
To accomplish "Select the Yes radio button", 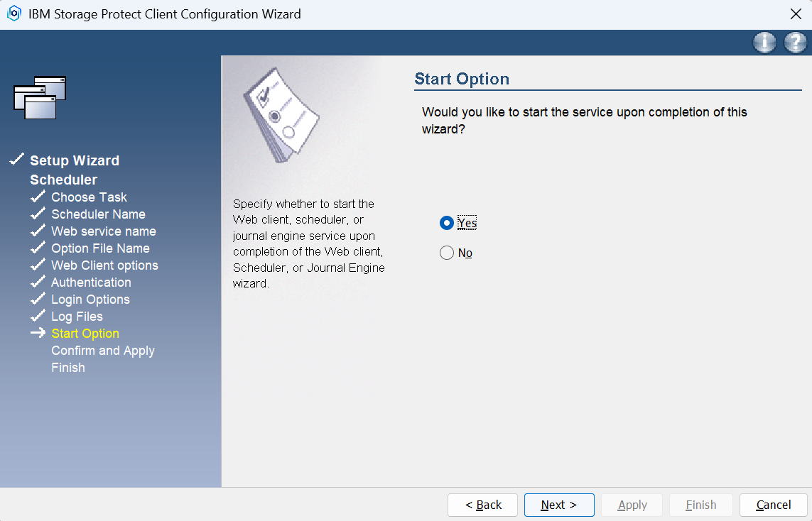I will (x=447, y=223).
